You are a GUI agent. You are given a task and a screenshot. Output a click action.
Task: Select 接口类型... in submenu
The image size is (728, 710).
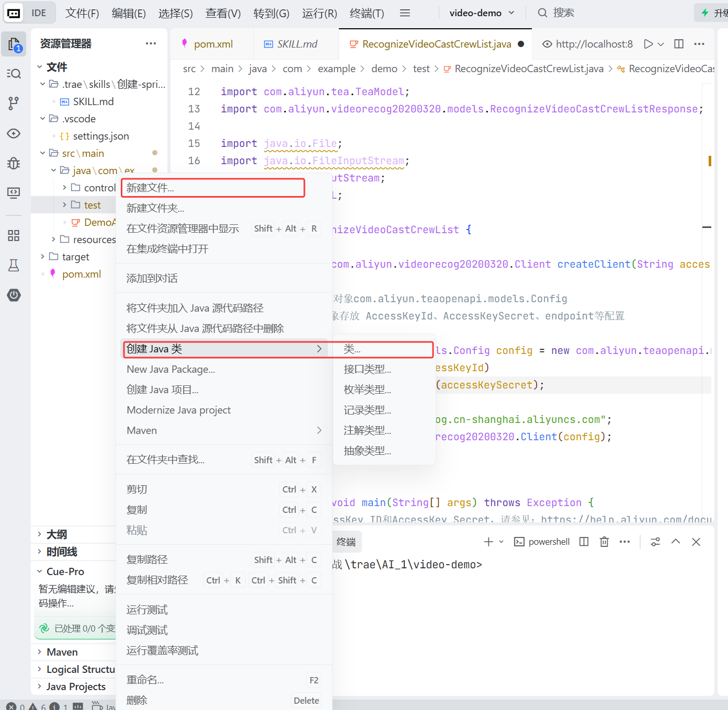pos(384,369)
